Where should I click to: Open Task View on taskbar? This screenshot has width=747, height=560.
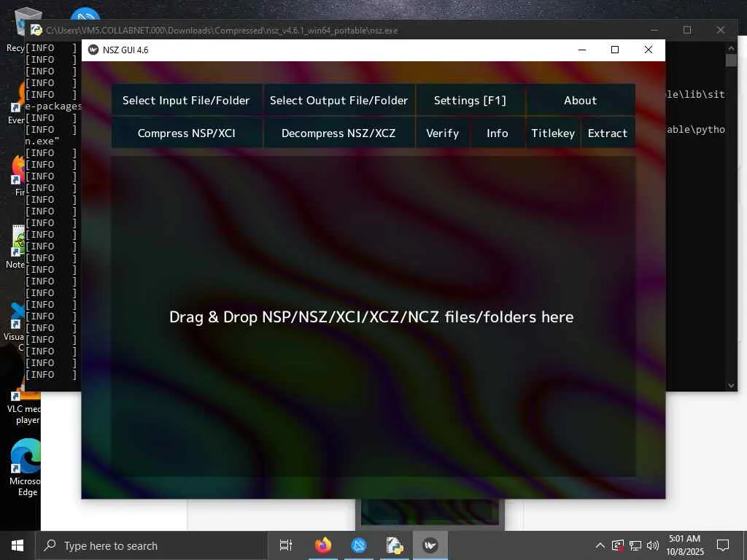click(285, 545)
